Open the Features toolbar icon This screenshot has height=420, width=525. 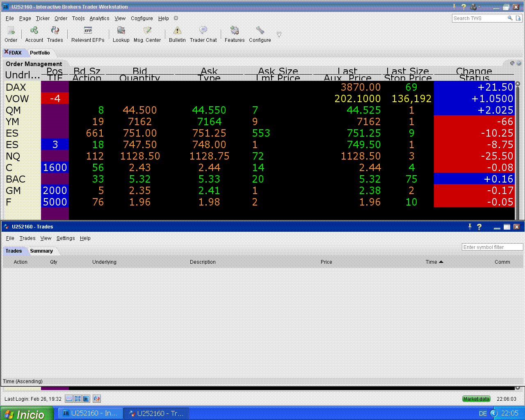coord(235,31)
